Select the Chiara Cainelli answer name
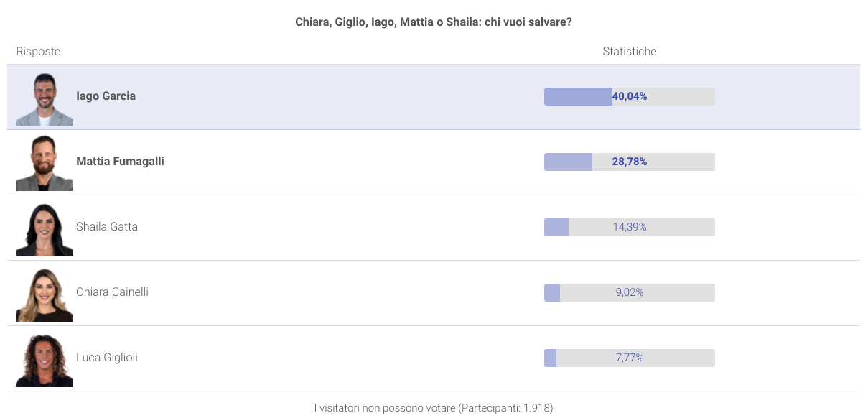This screenshot has width=868, height=418. pos(112,292)
